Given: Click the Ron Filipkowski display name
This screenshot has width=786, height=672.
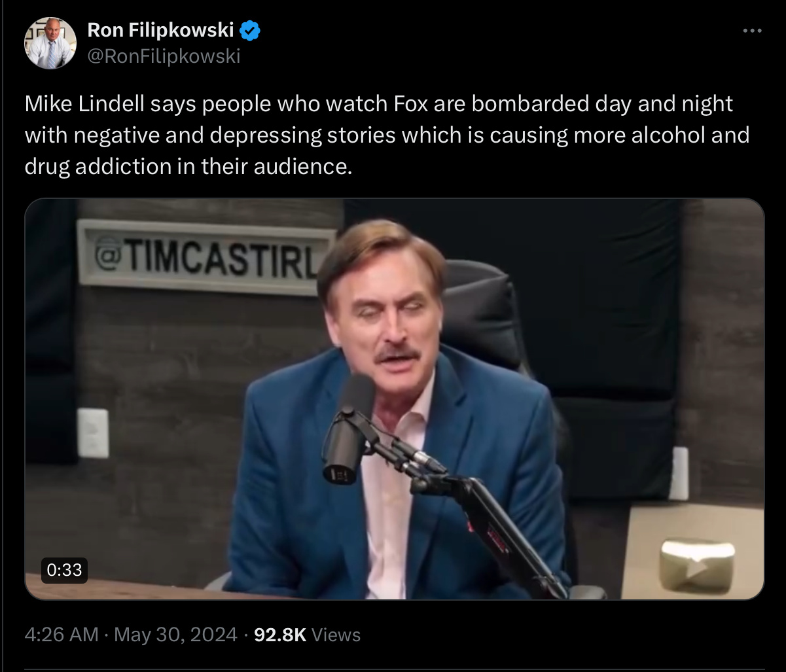Looking at the screenshot, I should (161, 30).
